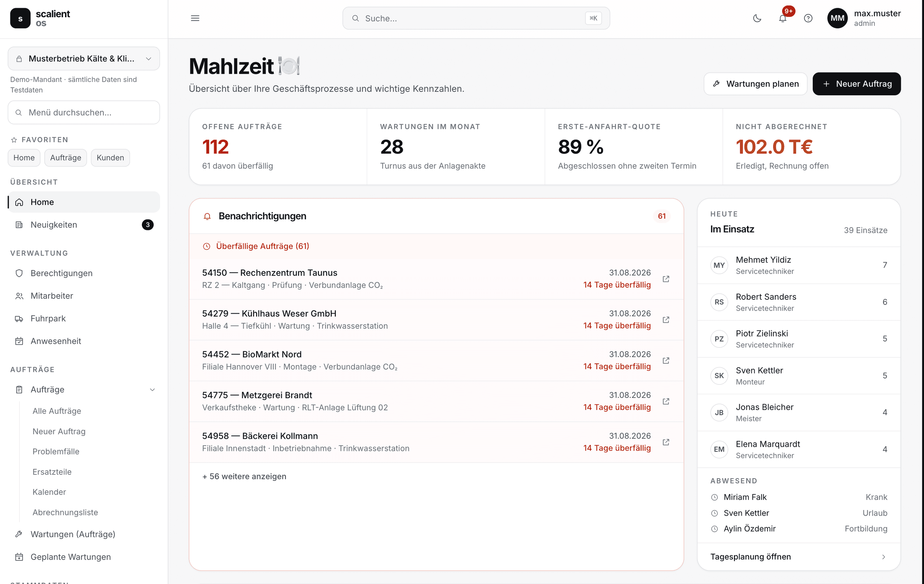924x584 pixels.
Task: Select Alle Aufträge submenu entry
Action: (x=57, y=411)
